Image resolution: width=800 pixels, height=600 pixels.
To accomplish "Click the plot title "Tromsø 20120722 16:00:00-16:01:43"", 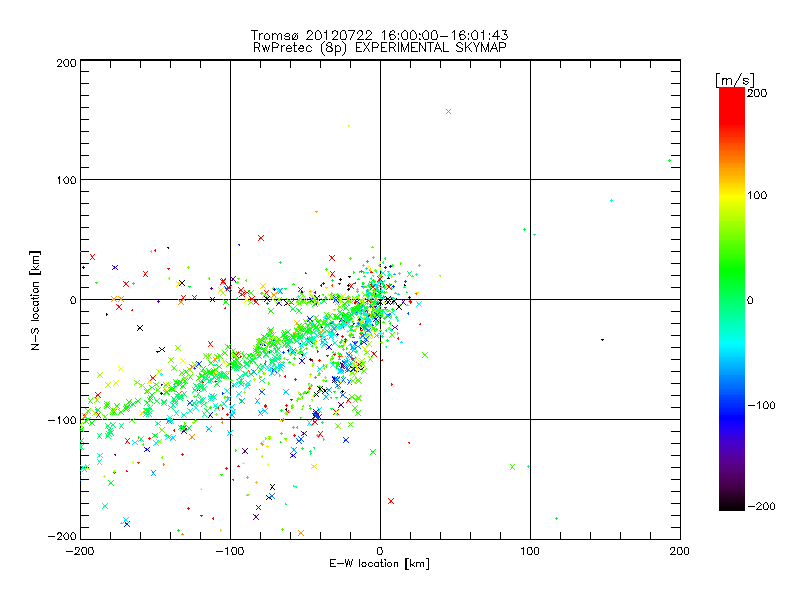I will tap(379, 35).
